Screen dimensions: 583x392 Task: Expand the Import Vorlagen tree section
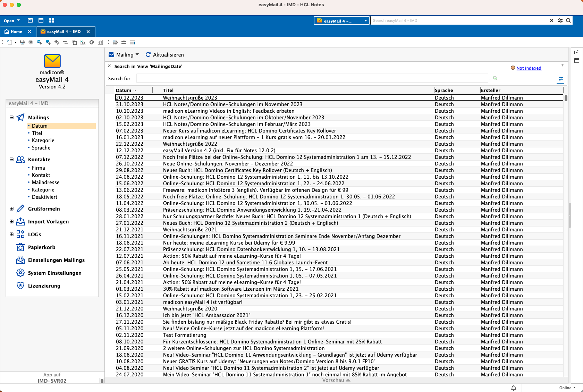[x=11, y=221]
